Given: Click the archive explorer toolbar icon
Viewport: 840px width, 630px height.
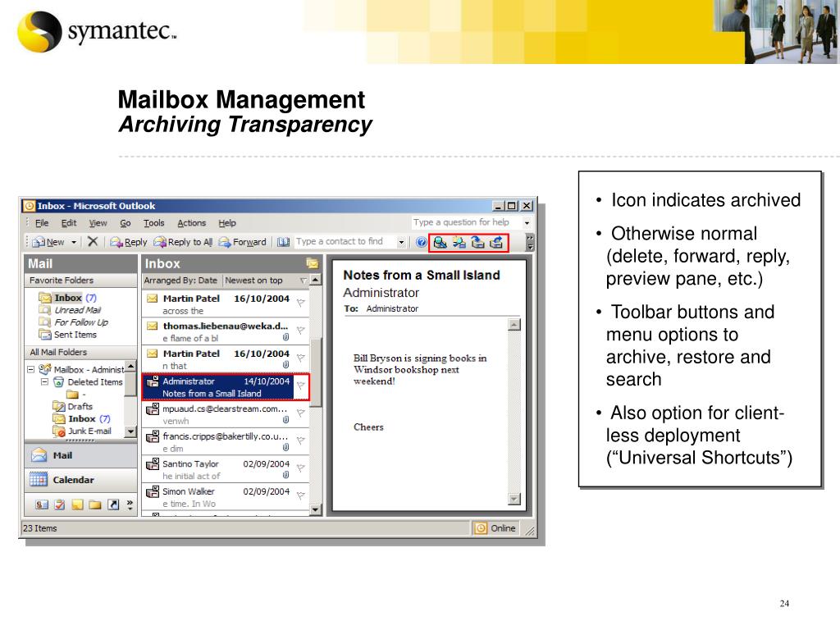Looking at the screenshot, I should point(459,242).
